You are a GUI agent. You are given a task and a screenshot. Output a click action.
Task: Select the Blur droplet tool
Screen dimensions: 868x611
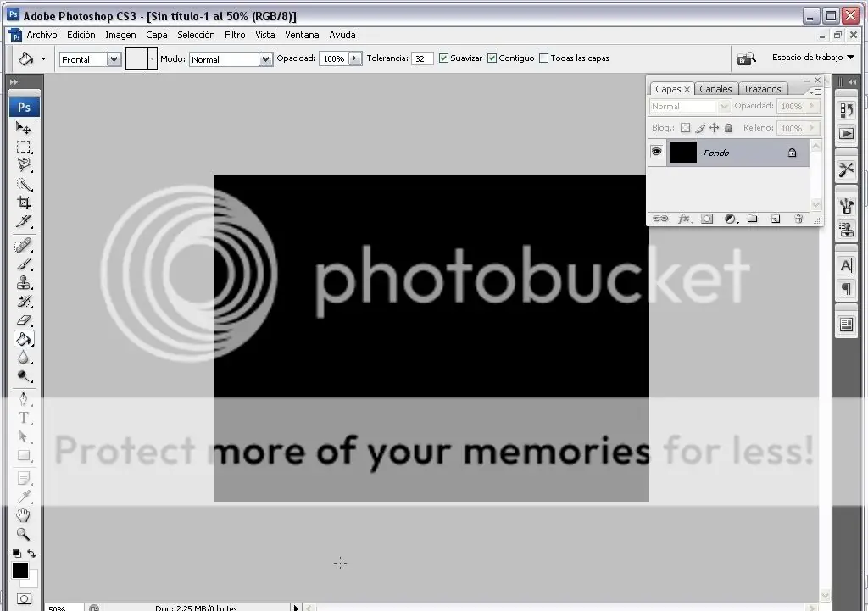[23, 358]
